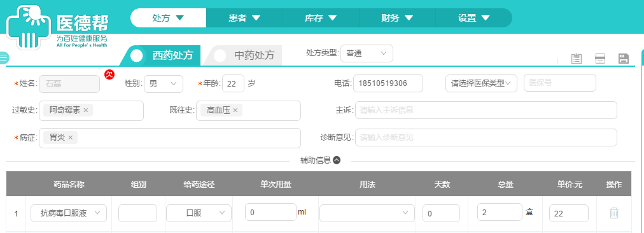Collapse the 辅助信息 section
The width and height of the screenshot is (644, 233).
tap(337, 160)
